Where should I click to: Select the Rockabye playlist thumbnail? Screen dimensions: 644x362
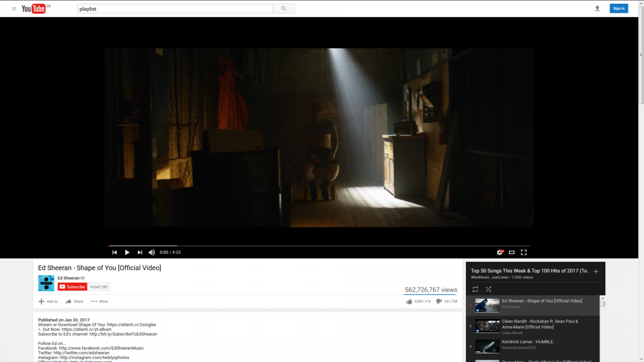click(487, 326)
